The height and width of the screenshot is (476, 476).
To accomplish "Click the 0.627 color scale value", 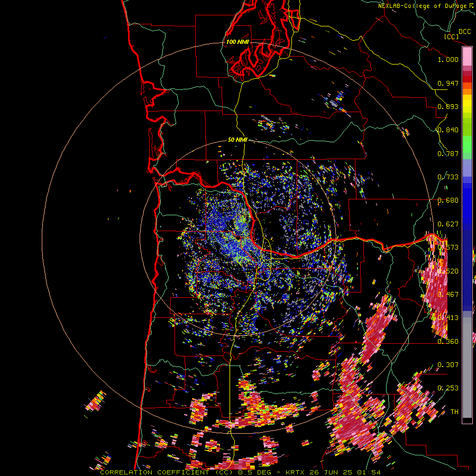I will pos(448,224).
